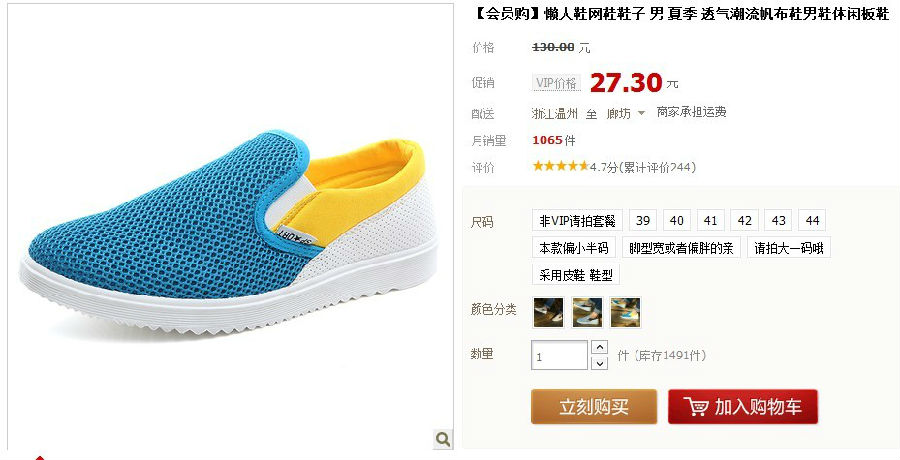The height and width of the screenshot is (460, 900).
Task: Select the first color thumbnail
Action: [548, 312]
